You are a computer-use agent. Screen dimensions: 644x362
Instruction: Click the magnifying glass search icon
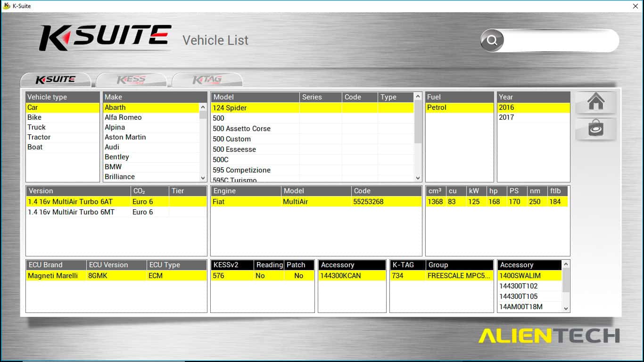(492, 41)
